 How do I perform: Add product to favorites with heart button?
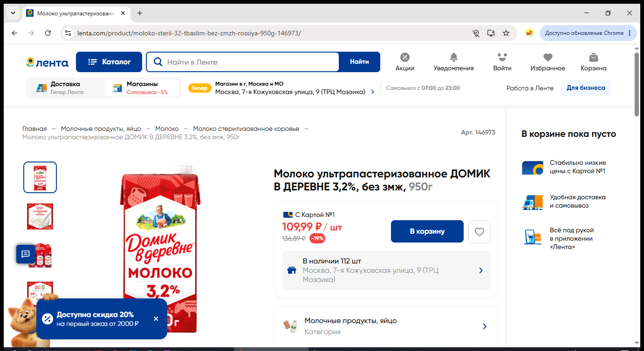click(x=479, y=231)
